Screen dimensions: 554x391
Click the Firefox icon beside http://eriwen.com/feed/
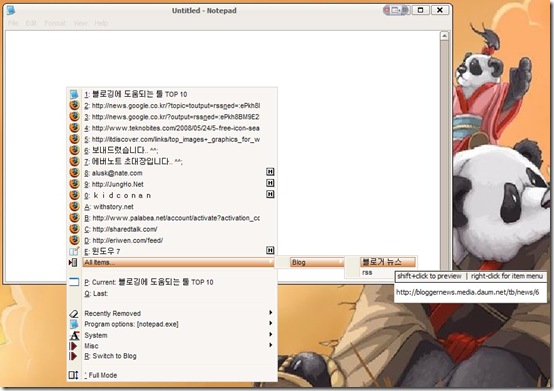(74, 240)
